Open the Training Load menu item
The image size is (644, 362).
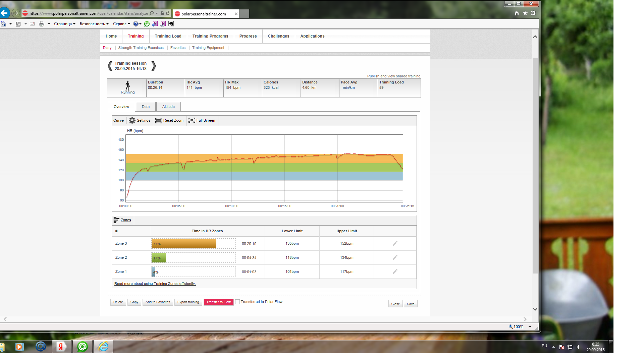click(x=168, y=36)
